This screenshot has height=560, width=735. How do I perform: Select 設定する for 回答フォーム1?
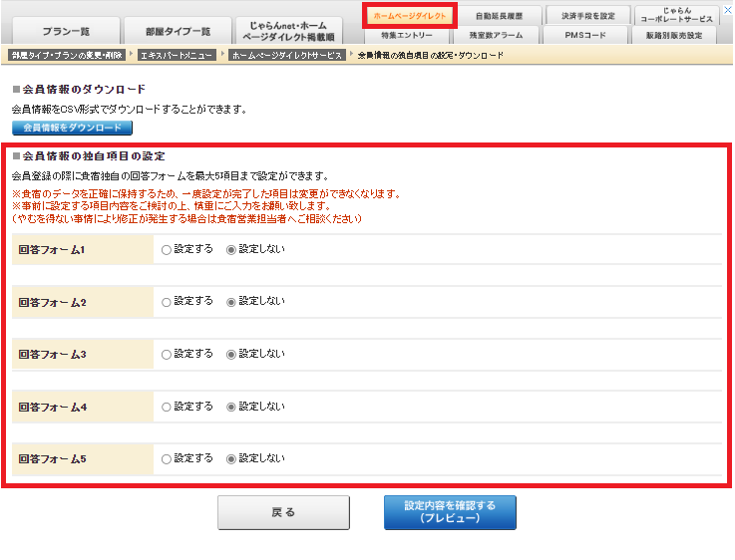[167, 249]
